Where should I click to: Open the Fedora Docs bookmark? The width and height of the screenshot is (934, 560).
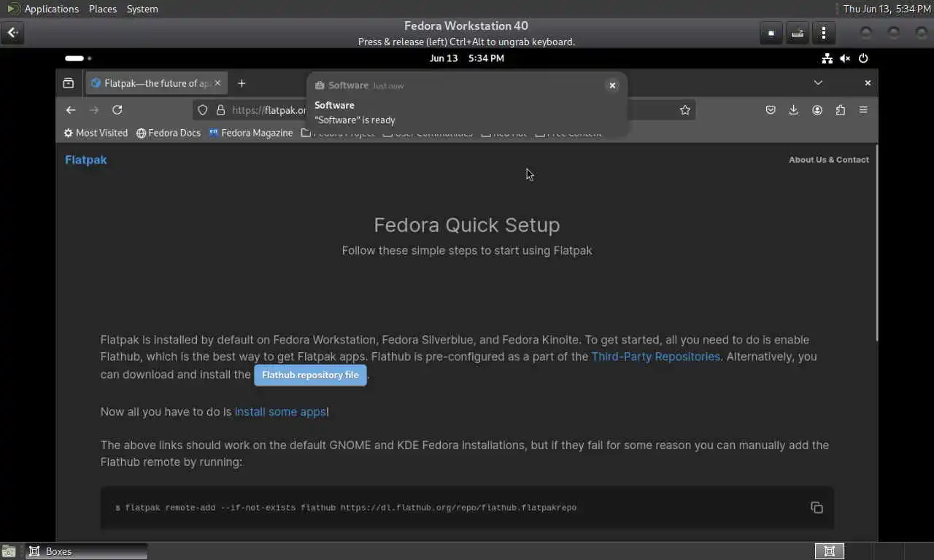click(x=169, y=133)
